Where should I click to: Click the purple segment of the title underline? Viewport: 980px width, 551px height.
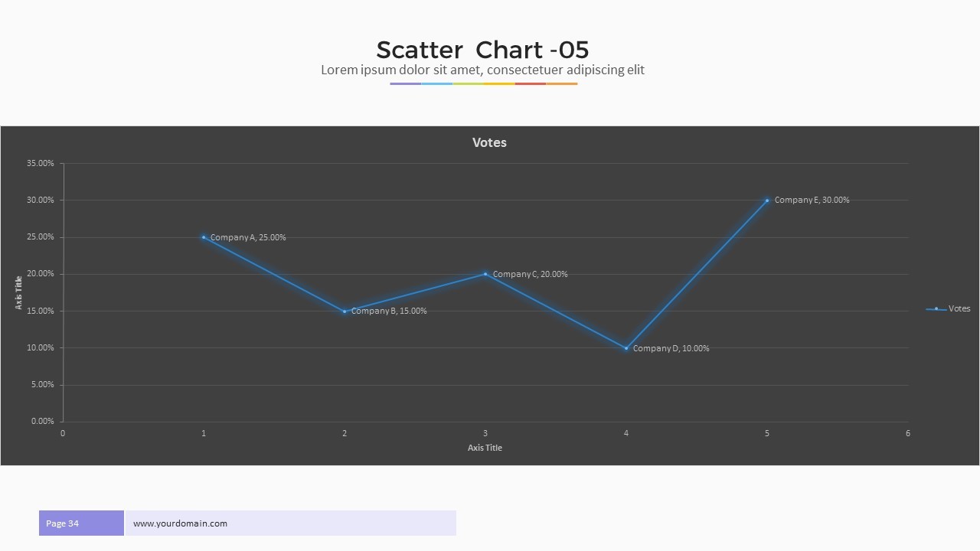(x=405, y=83)
